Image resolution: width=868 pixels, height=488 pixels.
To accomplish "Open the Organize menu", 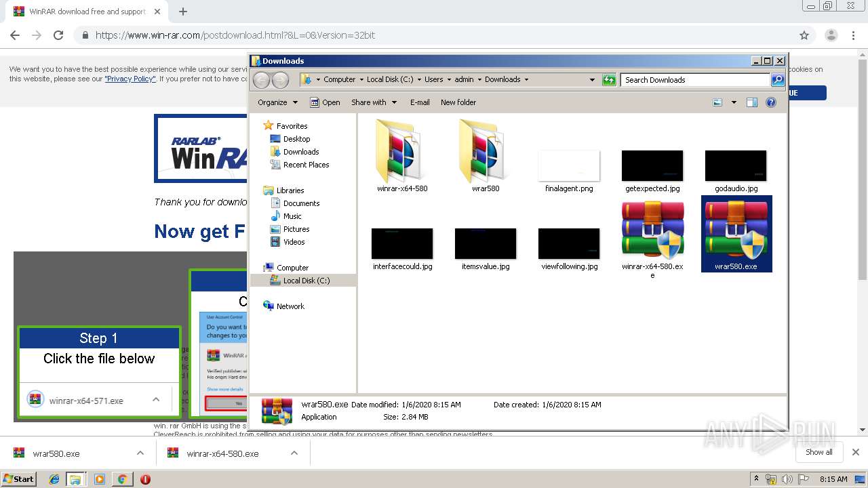I will coord(277,102).
